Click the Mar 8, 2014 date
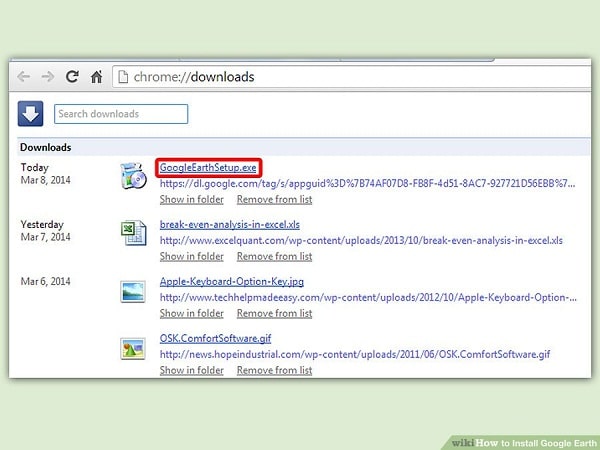Screen dimensions: 600x450 point(46,180)
